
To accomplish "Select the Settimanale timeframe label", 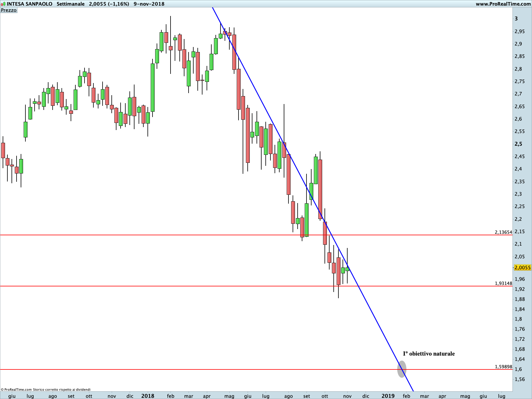I will pos(71,4).
